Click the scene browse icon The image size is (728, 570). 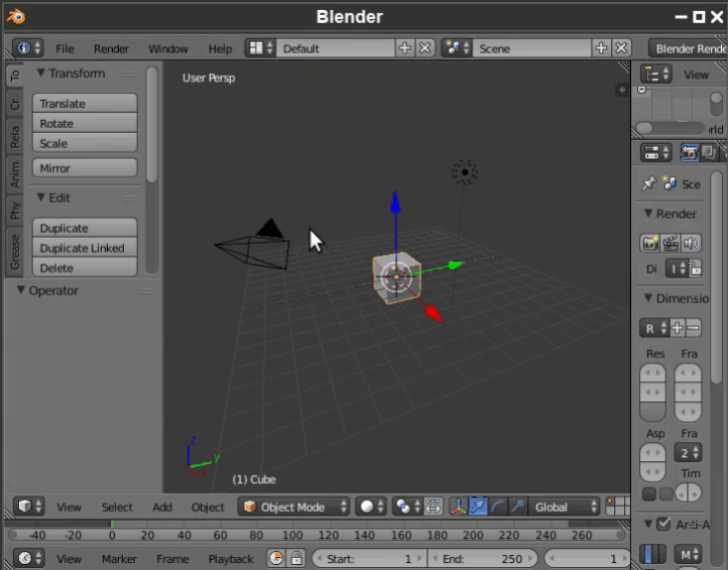[x=457, y=48]
